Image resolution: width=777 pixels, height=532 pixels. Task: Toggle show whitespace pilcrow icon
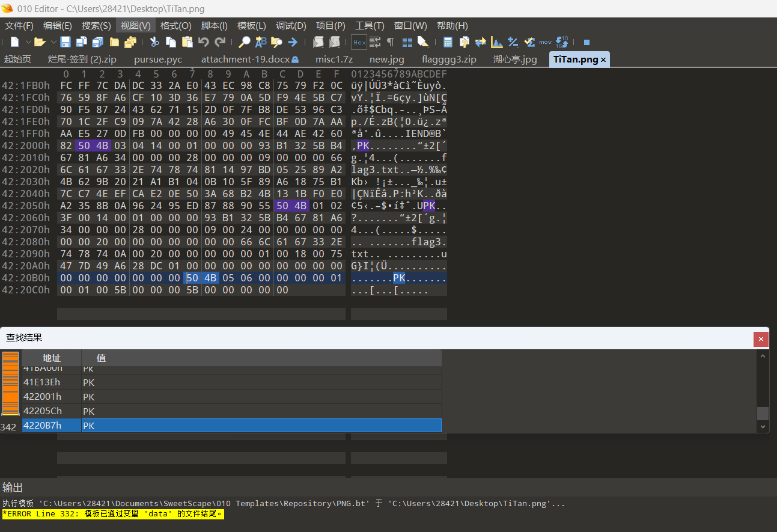coord(391,42)
